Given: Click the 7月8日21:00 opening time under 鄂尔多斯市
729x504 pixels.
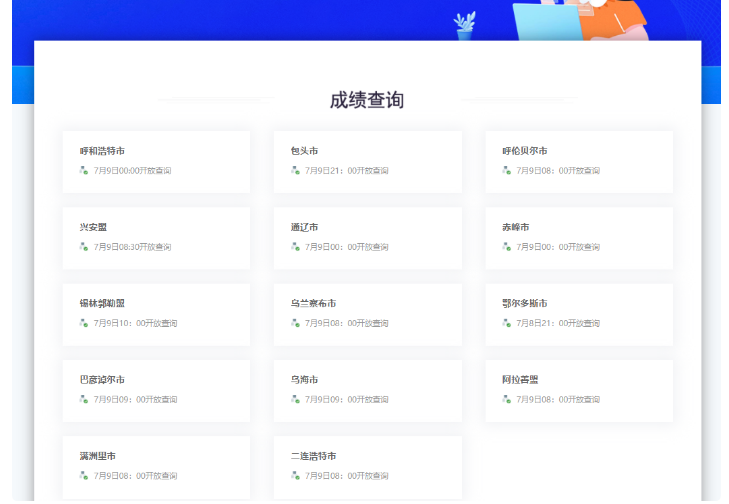Looking at the screenshot, I should (557, 323).
